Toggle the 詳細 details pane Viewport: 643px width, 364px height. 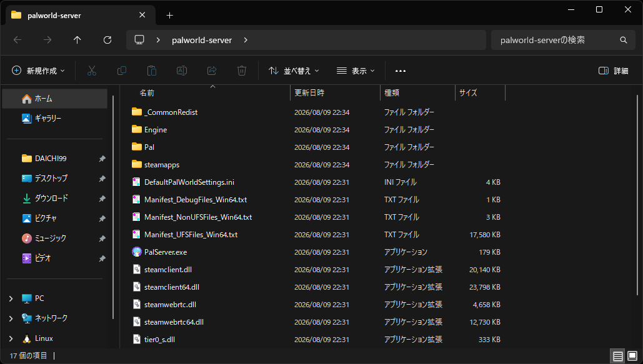tap(614, 71)
